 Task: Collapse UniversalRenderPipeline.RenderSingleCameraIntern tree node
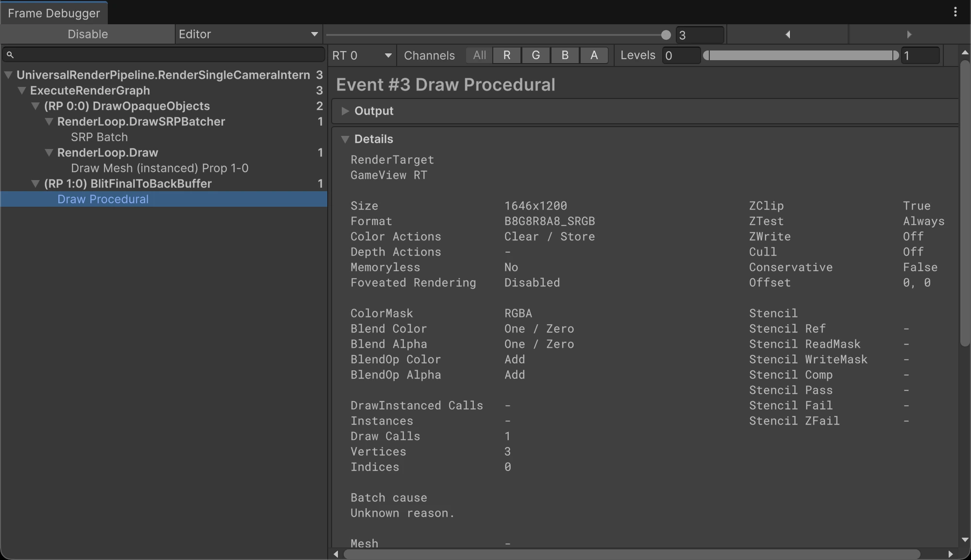[8, 75]
